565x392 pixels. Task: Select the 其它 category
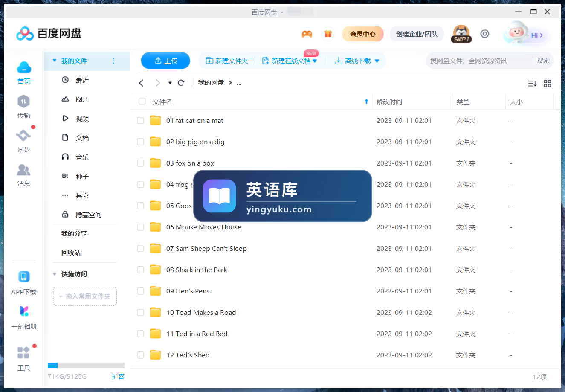[x=75, y=195]
